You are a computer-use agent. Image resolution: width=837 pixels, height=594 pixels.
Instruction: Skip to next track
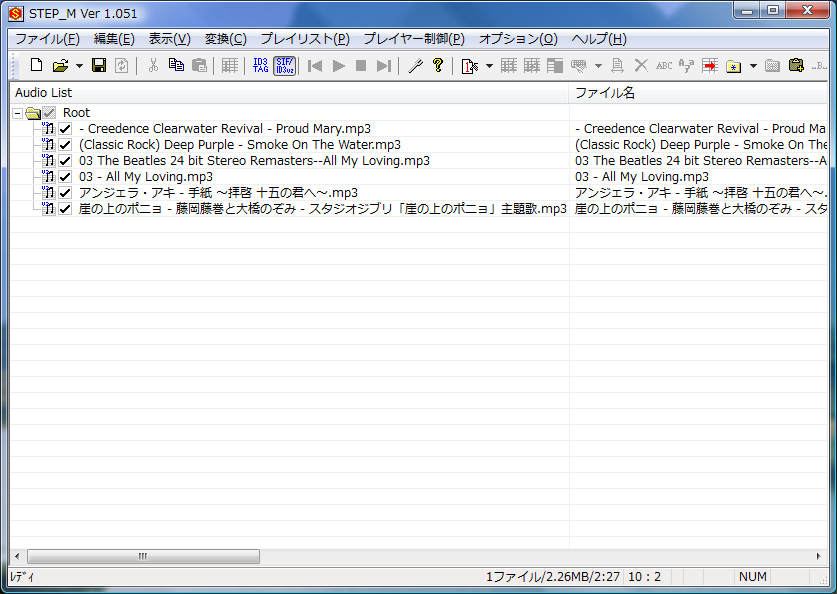[x=384, y=66]
